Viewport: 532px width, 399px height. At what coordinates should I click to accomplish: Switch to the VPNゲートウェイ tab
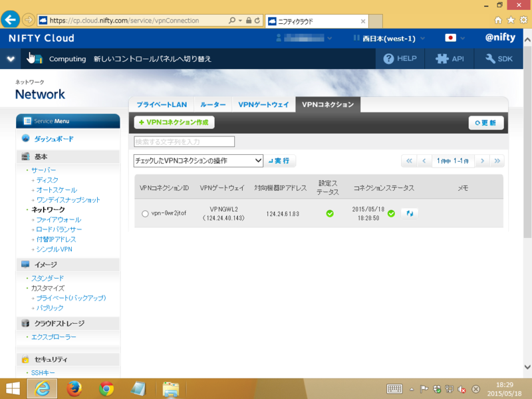pyautogui.click(x=263, y=104)
